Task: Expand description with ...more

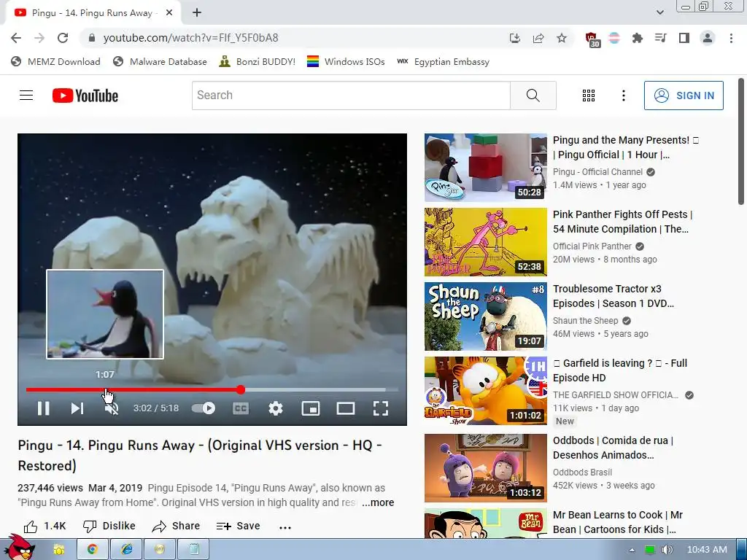Action: point(378,502)
